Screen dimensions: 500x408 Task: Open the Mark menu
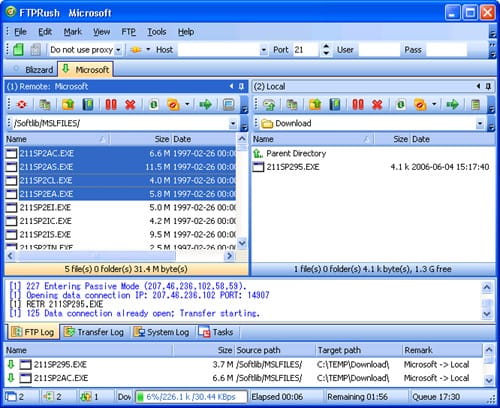coord(73,32)
